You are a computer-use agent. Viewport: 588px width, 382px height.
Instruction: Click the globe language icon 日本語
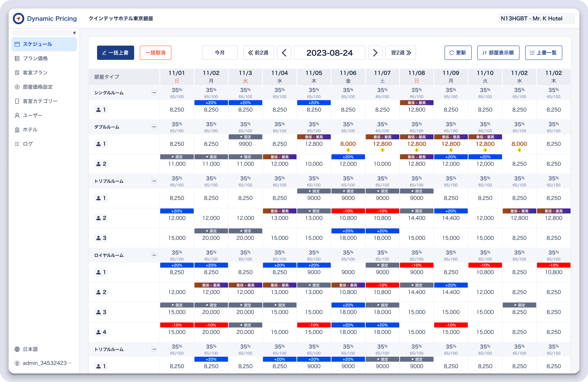[x=17, y=349]
